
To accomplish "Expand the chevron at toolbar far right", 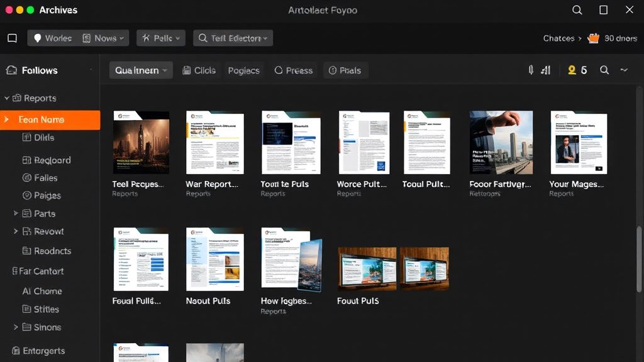I will pyautogui.click(x=624, y=70).
